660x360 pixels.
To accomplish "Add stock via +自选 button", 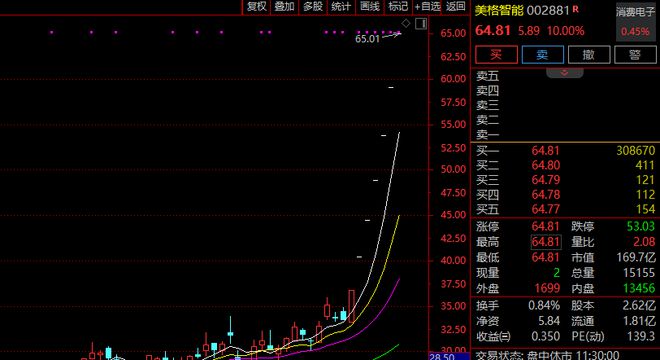I will click(427, 7).
